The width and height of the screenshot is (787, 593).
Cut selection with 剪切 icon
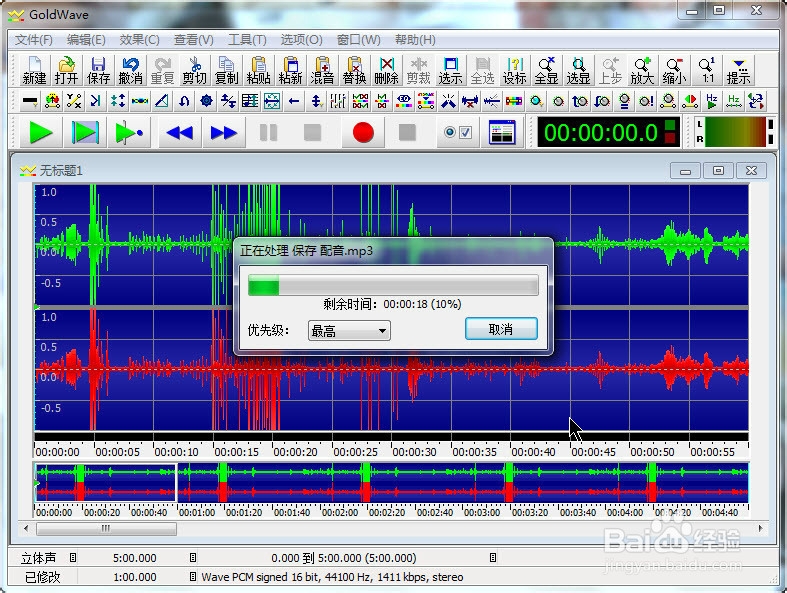(x=194, y=70)
